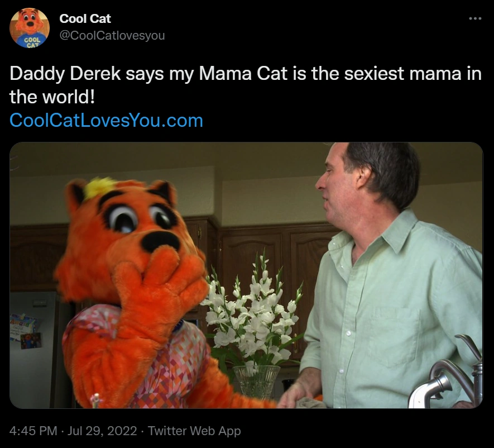
Task: Click the Cool Cat profile avatar
Action: pyautogui.click(x=30, y=28)
